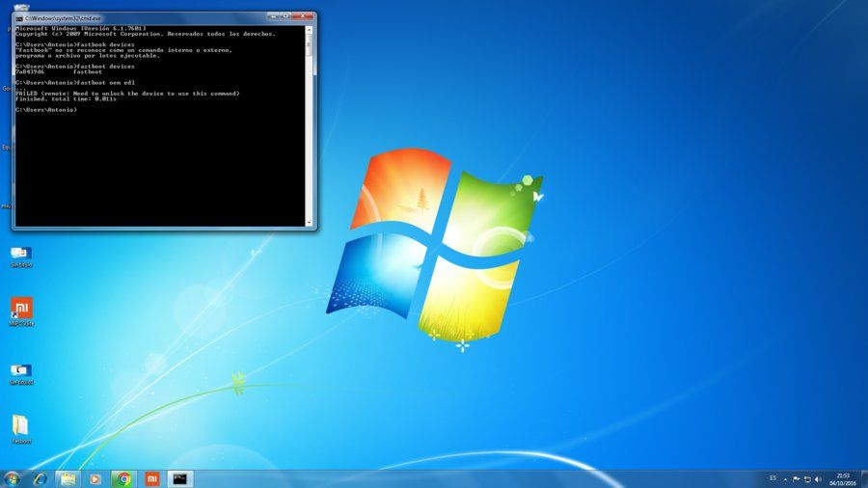Click the cmd scrollbar down arrow
Viewport: 868px width, 488px height.
click(x=309, y=223)
